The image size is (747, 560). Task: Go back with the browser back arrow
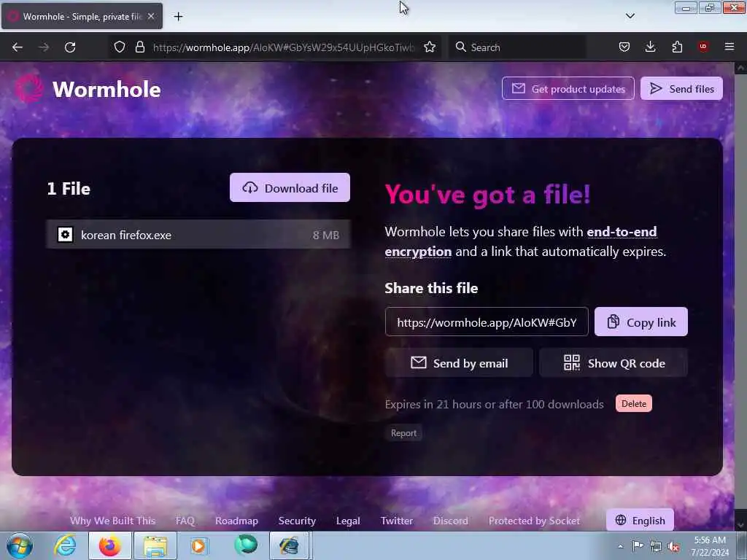18,47
